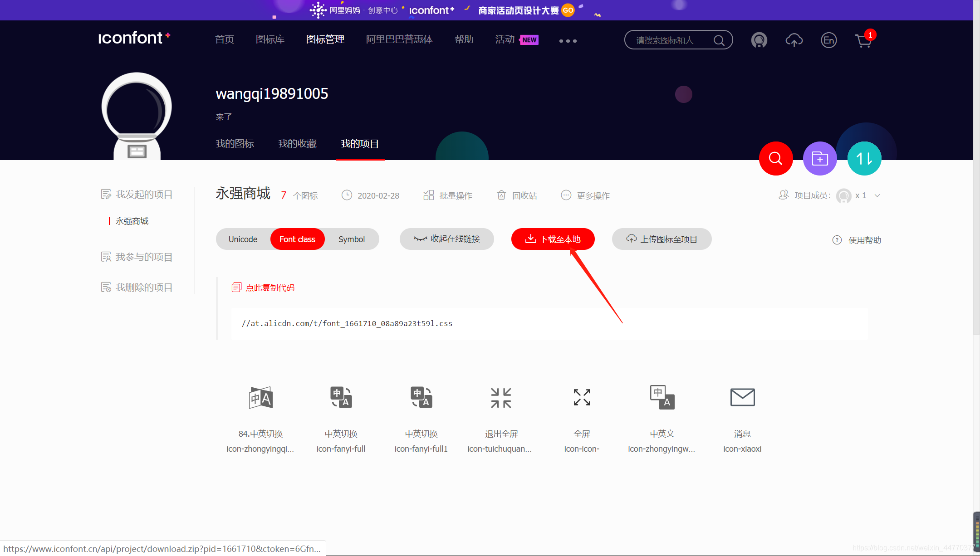Open 回收站 recycle bin
980x556 pixels.
tap(517, 195)
